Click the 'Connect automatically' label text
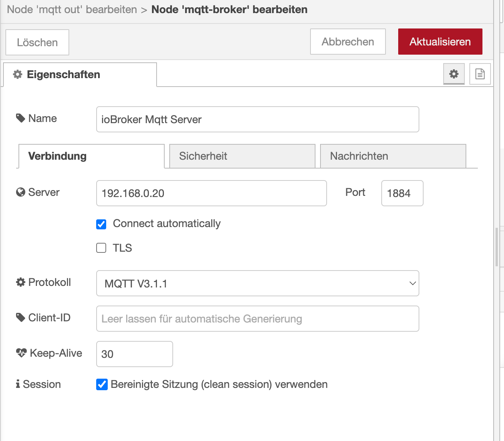The image size is (504, 441). (167, 224)
